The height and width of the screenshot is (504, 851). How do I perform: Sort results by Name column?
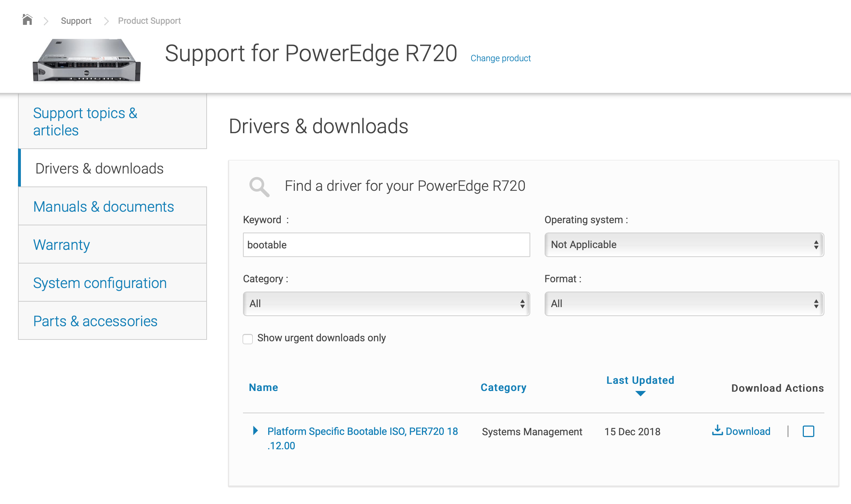point(264,387)
